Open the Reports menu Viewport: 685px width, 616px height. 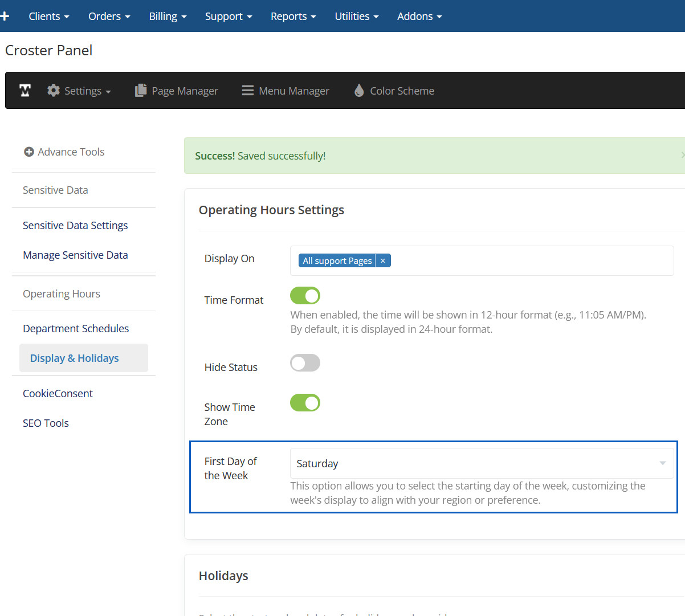tap(293, 16)
